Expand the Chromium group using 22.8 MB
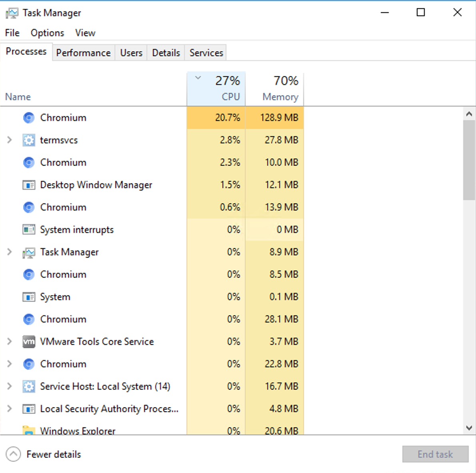Image resolution: width=476 pixels, height=473 pixels. pos(10,364)
